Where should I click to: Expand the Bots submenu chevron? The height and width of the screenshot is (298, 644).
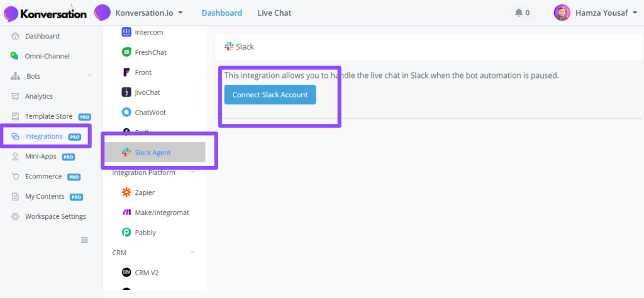tap(90, 75)
